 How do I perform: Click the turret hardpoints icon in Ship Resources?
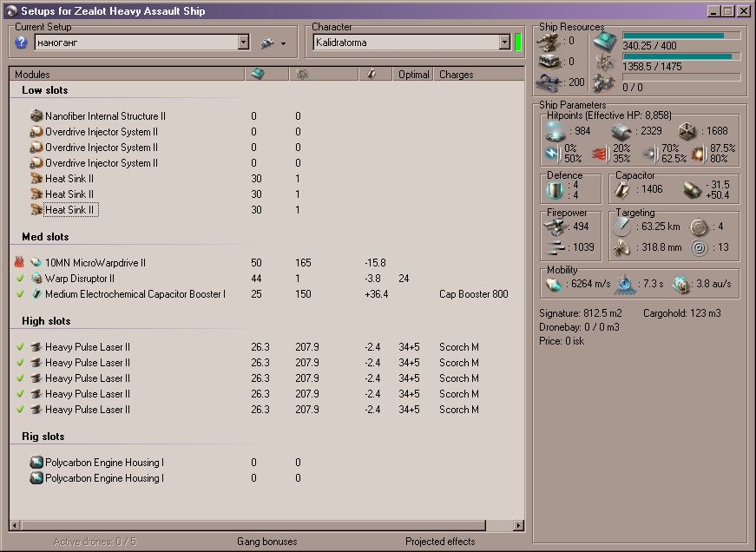pyautogui.click(x=549, y=41)
